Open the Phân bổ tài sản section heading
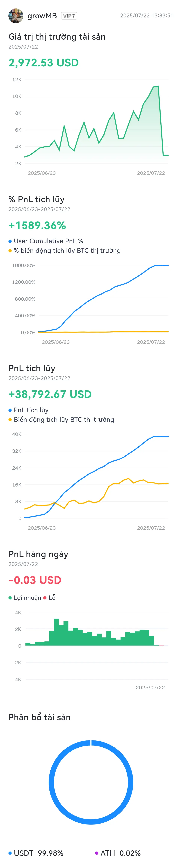This screenshot has height=868, width=182. [39, 717]
